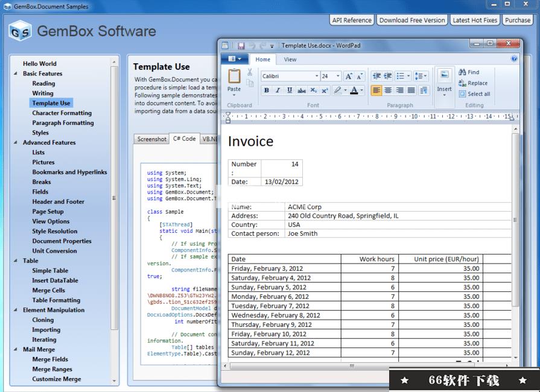Image resolution: width=540 pixels, height=392 pixels.
Task: Click the WordPad horizontal scrollbar thumb
Action: [x=351, y=365]
